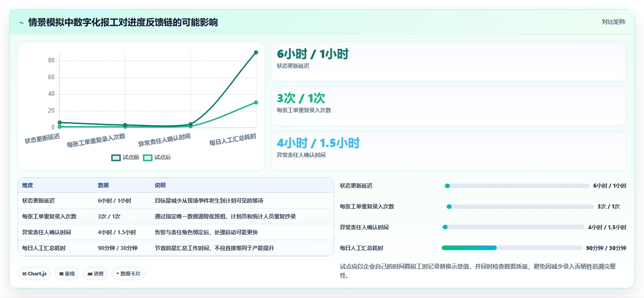
Task: Click the chart axis label 每张工单重复录入次数
Action: (x=96, y=141)
